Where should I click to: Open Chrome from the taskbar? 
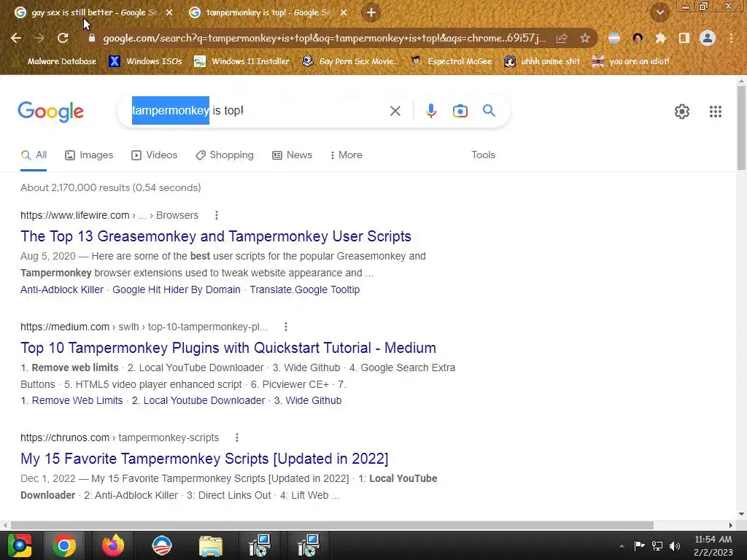point(64,545)
